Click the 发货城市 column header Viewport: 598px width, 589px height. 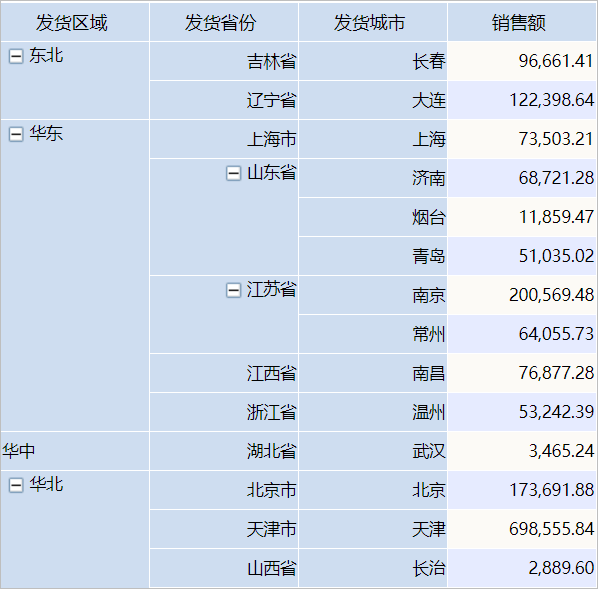[x=373, y=21]
